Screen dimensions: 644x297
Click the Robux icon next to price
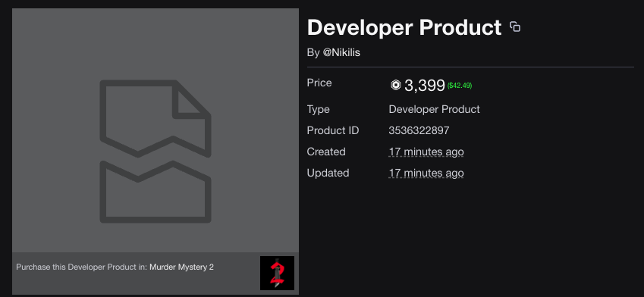point(395,85)
